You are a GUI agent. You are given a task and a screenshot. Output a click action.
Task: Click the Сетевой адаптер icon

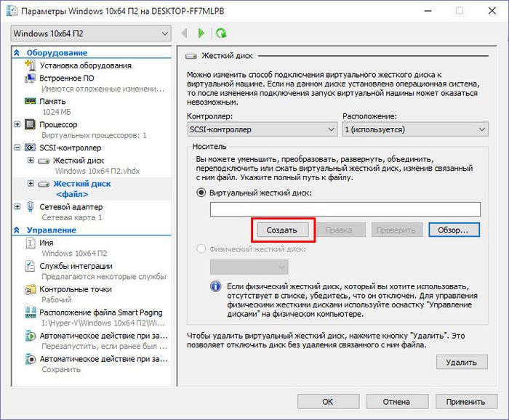(x=31, y=206)
